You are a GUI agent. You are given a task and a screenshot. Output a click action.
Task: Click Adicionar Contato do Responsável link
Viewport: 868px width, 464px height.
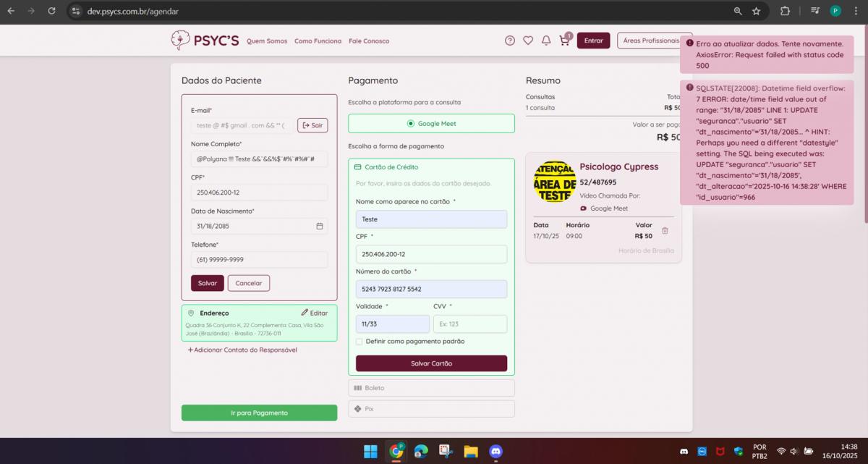pos(242,350)
